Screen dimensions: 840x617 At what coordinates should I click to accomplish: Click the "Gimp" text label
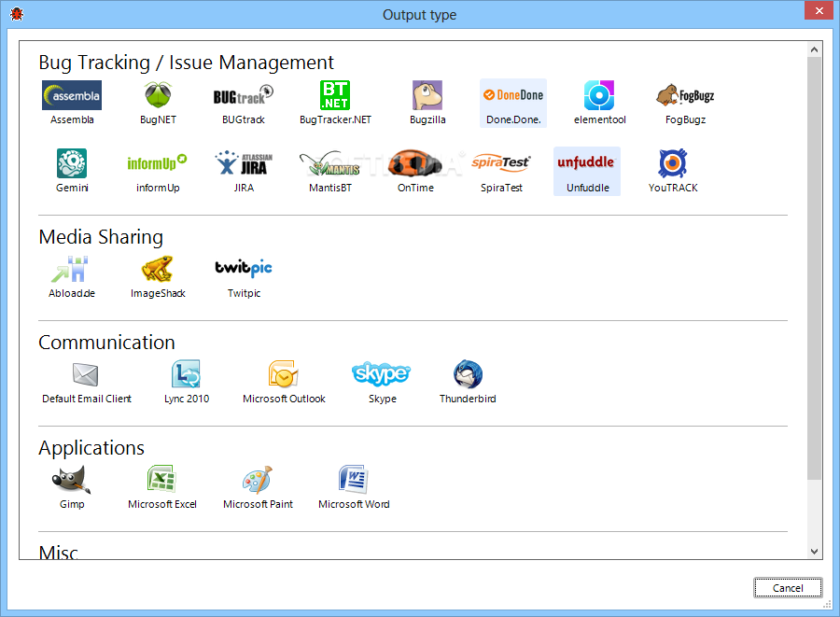coord(72,504)
